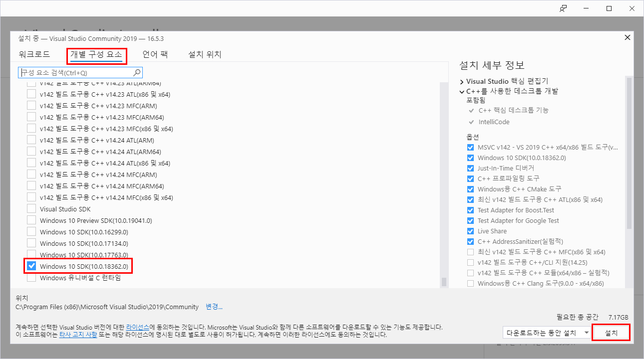Open the 언어 팩 tab
The height and width of the screenshot is (359, 644).
155,54
